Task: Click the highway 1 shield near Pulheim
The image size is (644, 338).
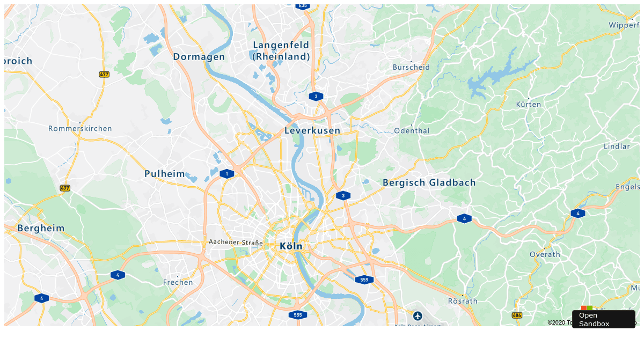Action: point(227,174)
